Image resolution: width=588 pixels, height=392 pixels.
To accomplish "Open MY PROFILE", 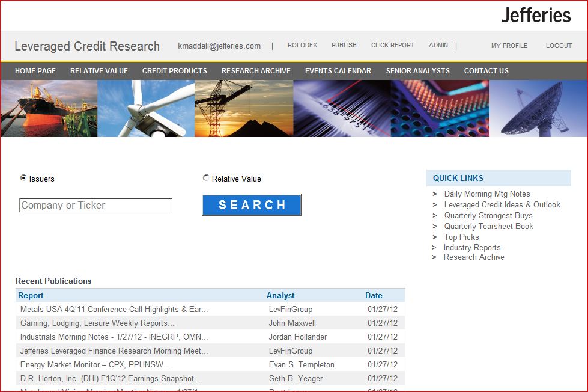I will click(509, 46).
